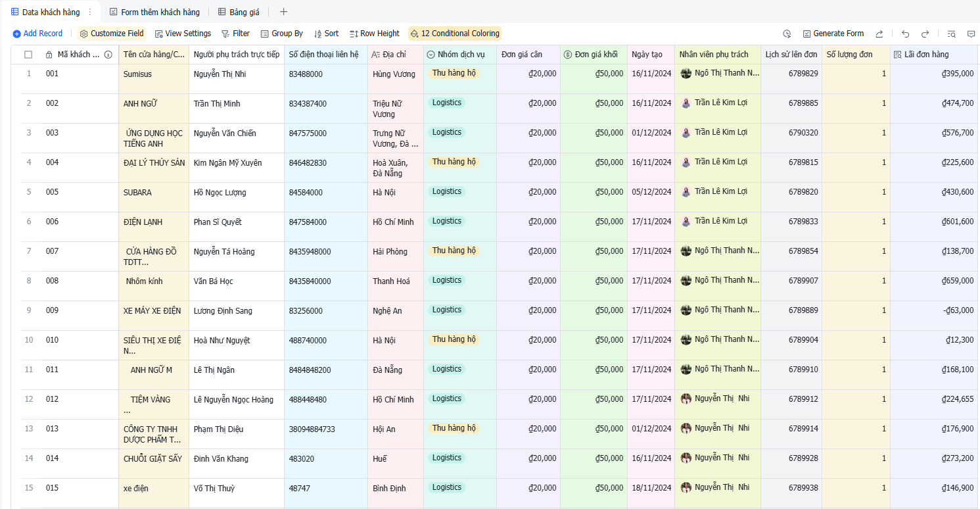The image size is (980, 509).
Task: Open Logistics option in row 009
Action: (447, 310)
